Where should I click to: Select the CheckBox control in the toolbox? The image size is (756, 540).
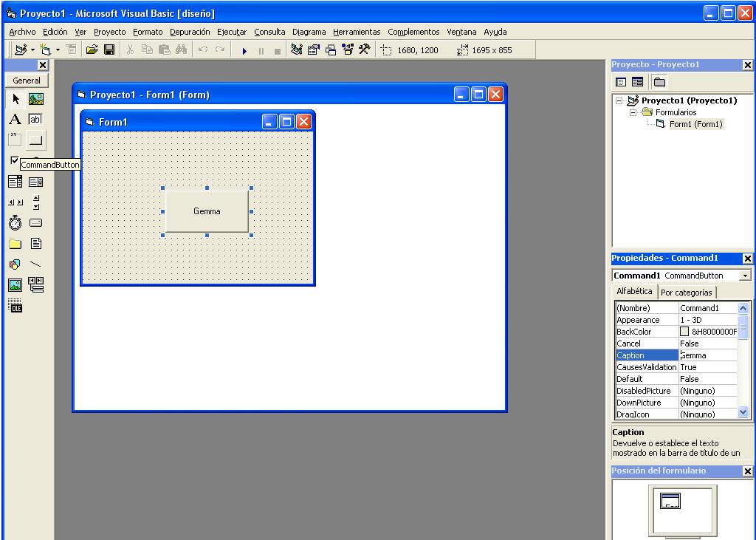pos(15,161)
